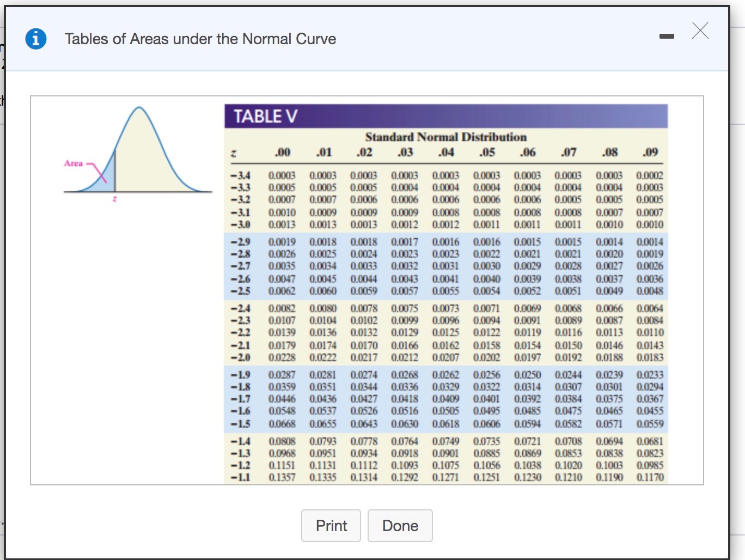This screenshot has height=560, width=745.
Task: Click value 0.0013 in row -3.0 column .00
Action: coord(282,224)
